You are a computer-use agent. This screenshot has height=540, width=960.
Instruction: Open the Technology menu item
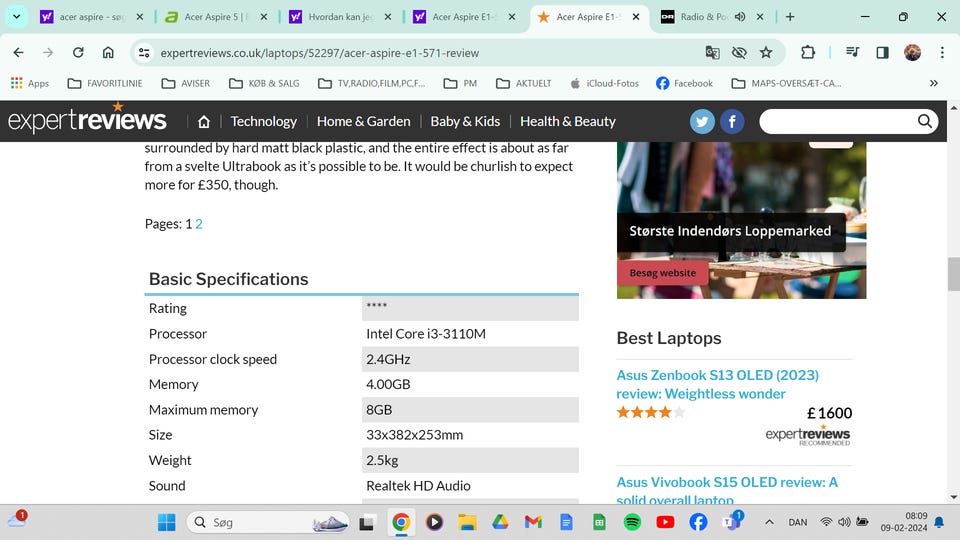[263, 121]
